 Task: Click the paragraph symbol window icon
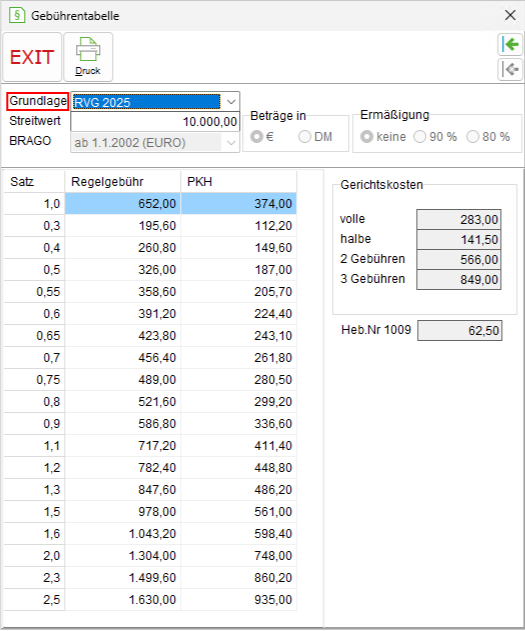coord(17,15)
